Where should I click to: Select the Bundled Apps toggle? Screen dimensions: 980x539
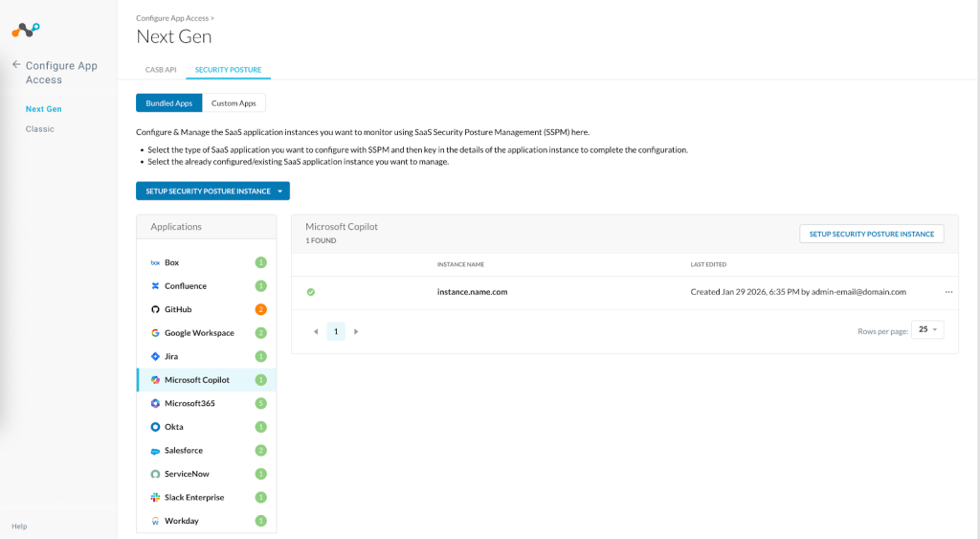168,103
